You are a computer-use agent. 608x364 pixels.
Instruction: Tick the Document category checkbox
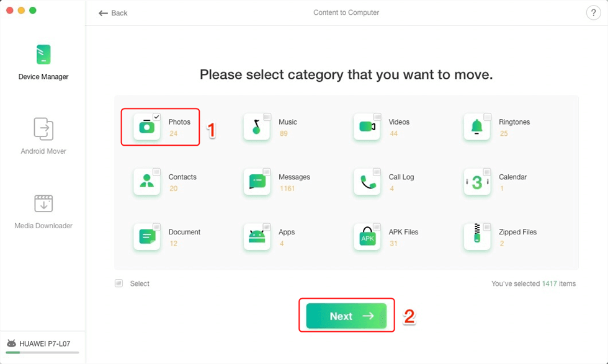(x=156, y=227)
